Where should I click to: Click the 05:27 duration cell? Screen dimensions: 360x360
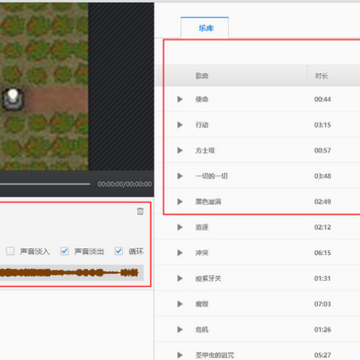tap(322, 355)
